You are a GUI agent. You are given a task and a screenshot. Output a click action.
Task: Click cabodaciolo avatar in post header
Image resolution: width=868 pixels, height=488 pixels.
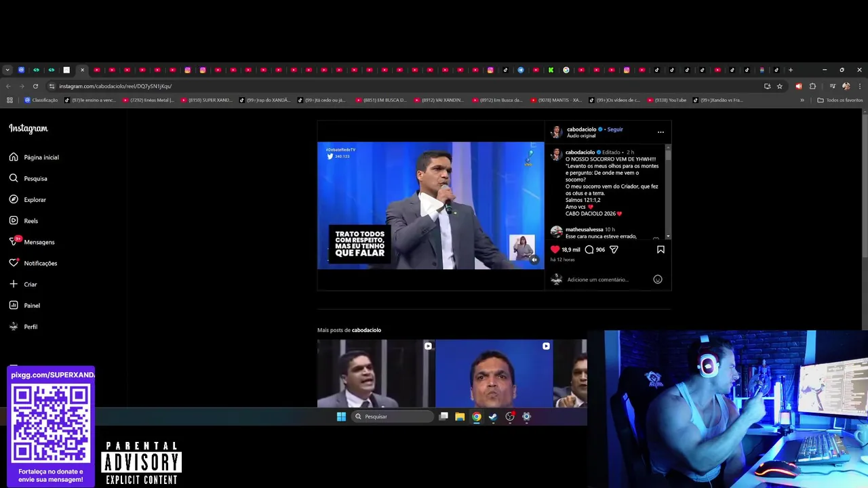click(556, 131)
